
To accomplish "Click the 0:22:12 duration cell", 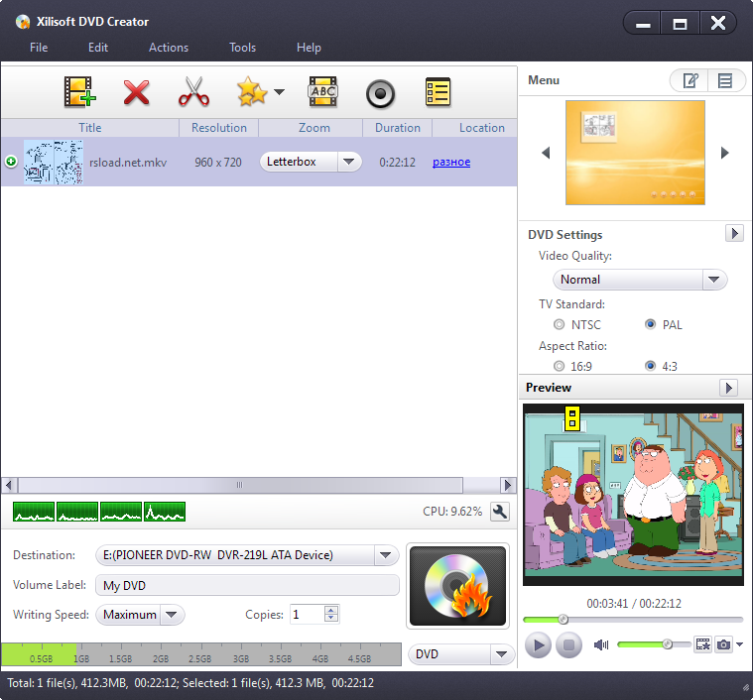I will click(x=397, y=163).
